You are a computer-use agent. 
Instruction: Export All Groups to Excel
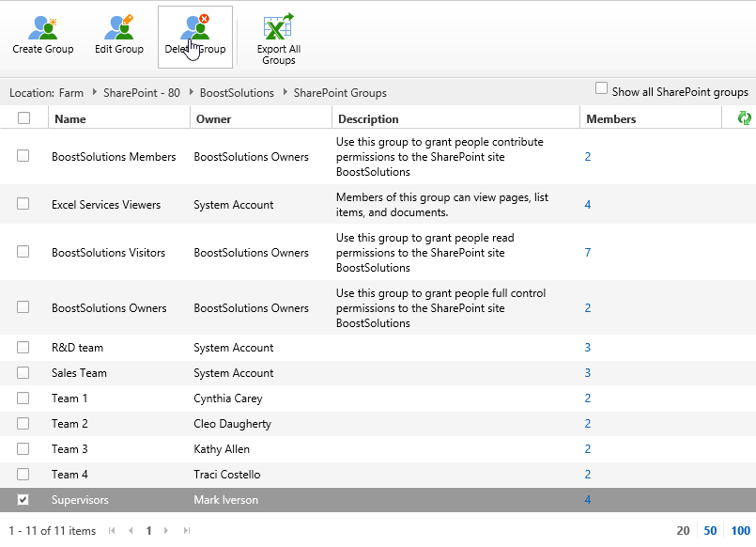click(x=278, y=29)
